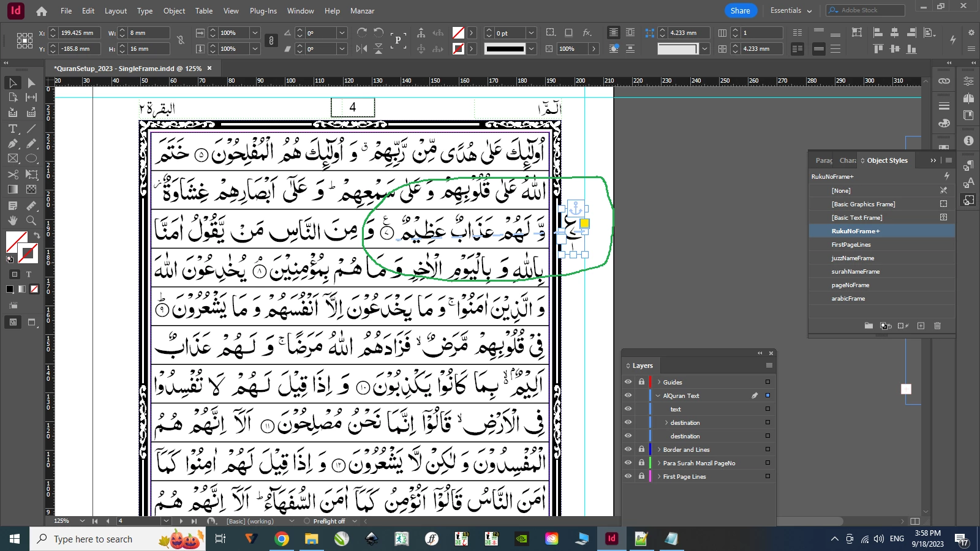Toggle visibility of Border and Lines layer
This screenshot has height=551, width=980.
[628, 449]
